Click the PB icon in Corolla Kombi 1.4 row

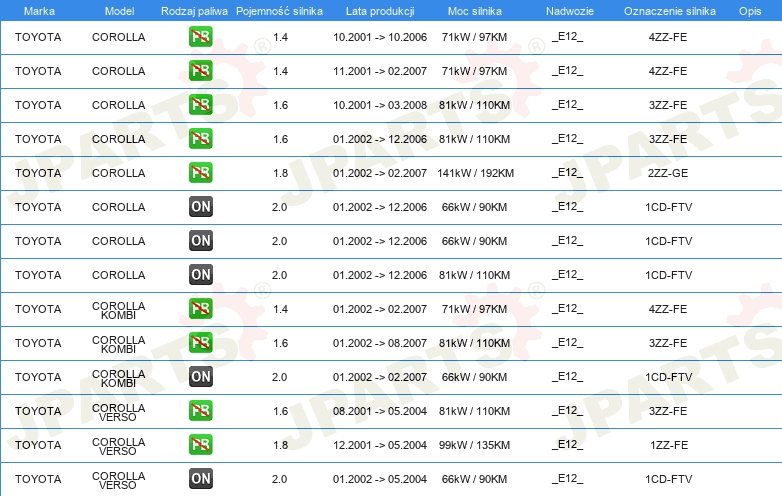tap(201, 309)
